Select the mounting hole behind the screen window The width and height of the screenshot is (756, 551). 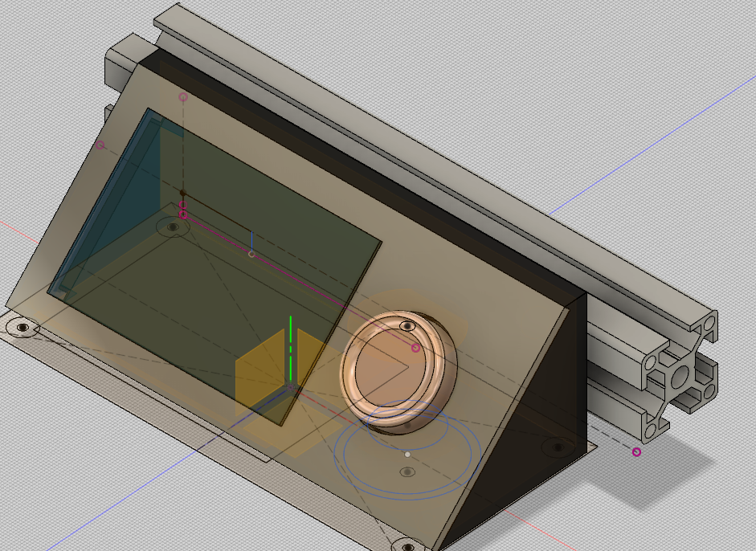tap(171, 228)
